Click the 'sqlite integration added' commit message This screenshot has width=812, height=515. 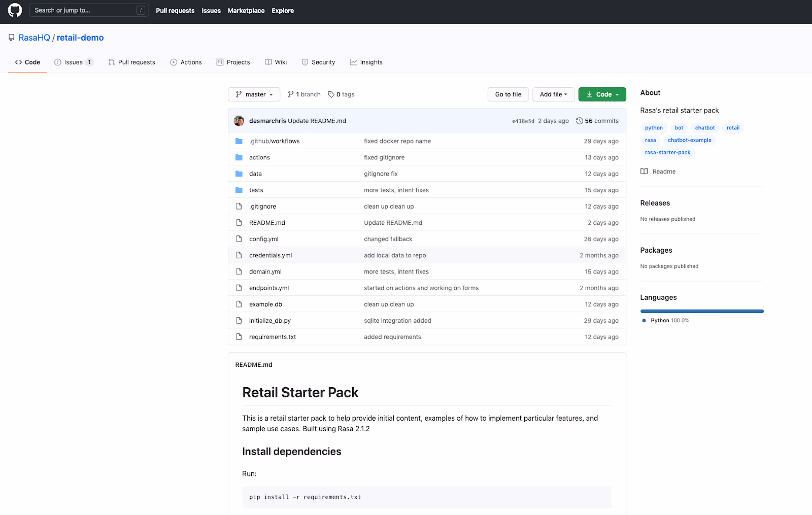tap(397, 321)
